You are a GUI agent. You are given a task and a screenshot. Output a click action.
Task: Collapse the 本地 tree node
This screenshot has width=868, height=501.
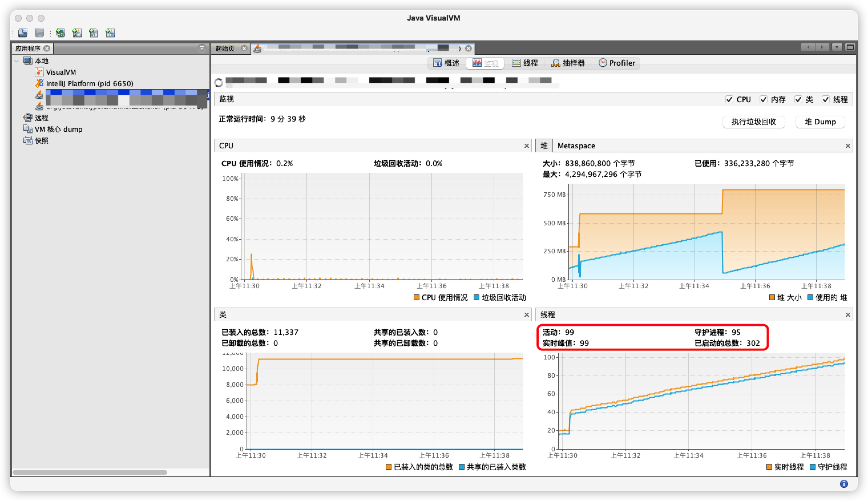(17, 61)
